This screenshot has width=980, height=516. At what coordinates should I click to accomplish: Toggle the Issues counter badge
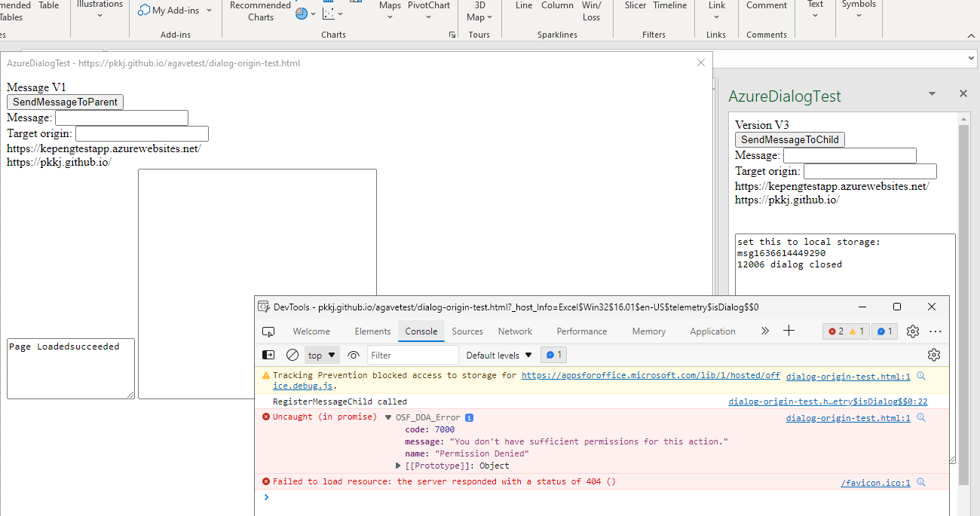pyautogui.click(x=884, y=331)
